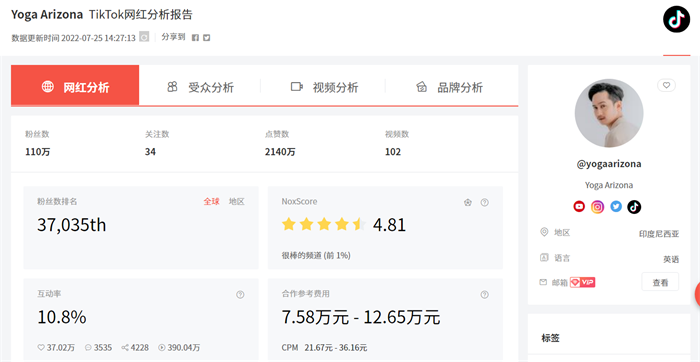The height and width of the screenshot is (362, 700).
Task: Click the comments icon 3535
Action: tap(88, 347)
